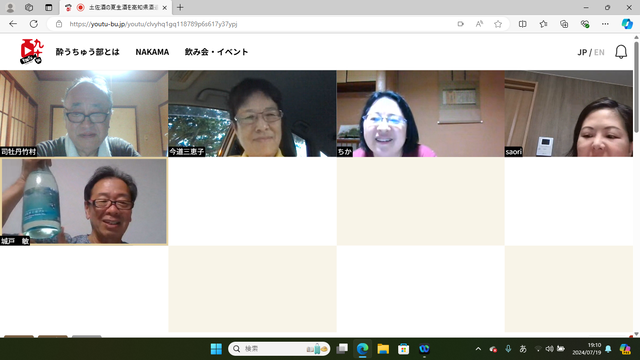Switch language to EN
The image size is (640, 360).
coord(599,52)
